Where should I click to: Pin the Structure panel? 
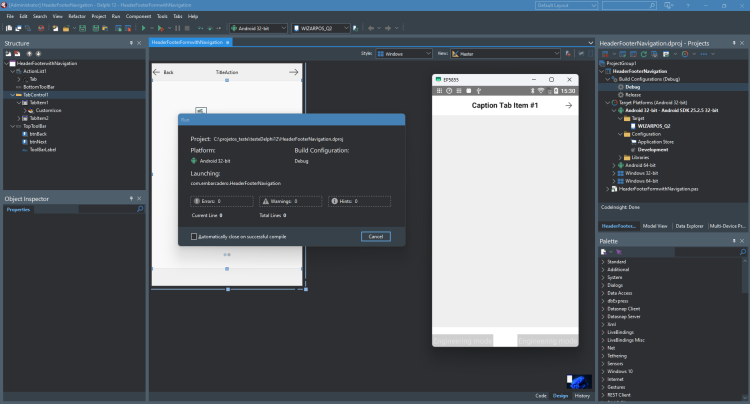click(x=131, y=43)
